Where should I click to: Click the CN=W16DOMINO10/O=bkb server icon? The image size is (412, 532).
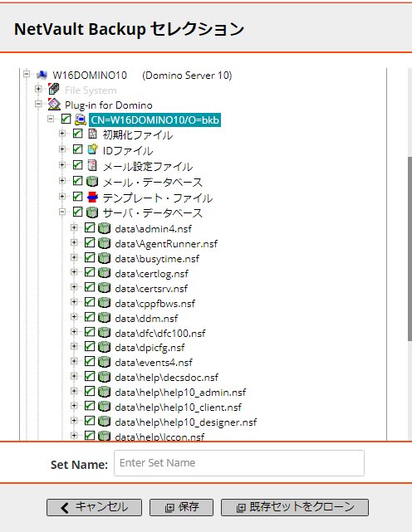[81, 120]
